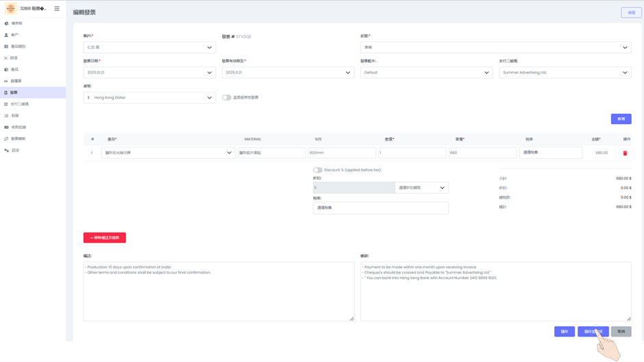644x362 pixels.
Task: Toggle the hamburger menu icon
Action: click(x=57, y=9)
